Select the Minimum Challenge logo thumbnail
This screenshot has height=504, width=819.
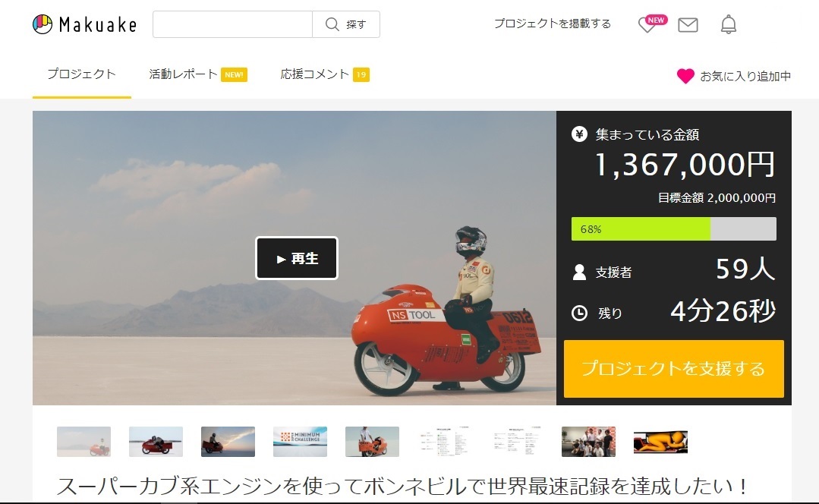click(x=300, y=441)
